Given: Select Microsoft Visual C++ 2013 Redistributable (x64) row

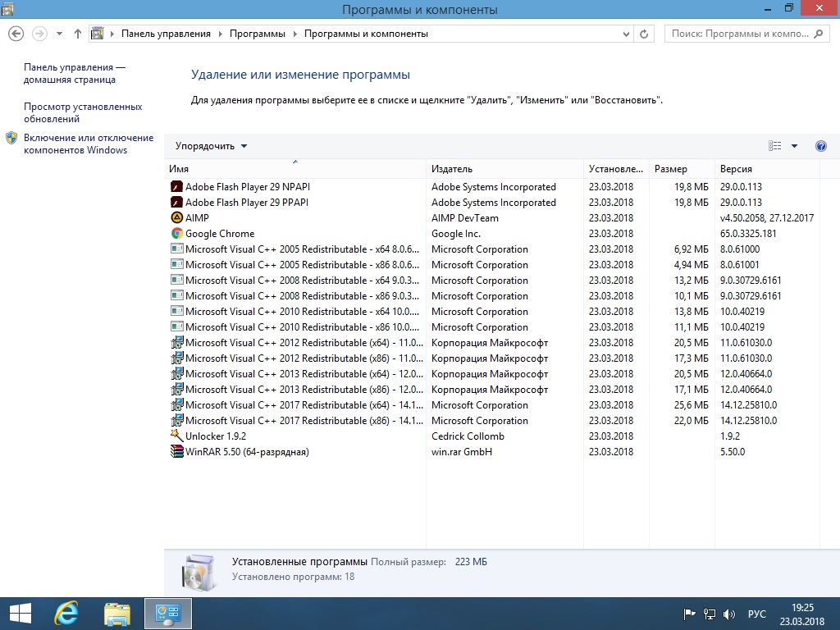Looking at the screenshot, I should point(492,373).
